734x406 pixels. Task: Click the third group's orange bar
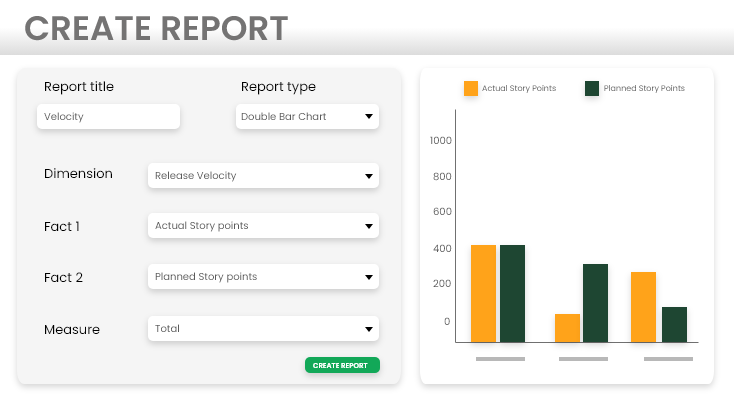643,307
